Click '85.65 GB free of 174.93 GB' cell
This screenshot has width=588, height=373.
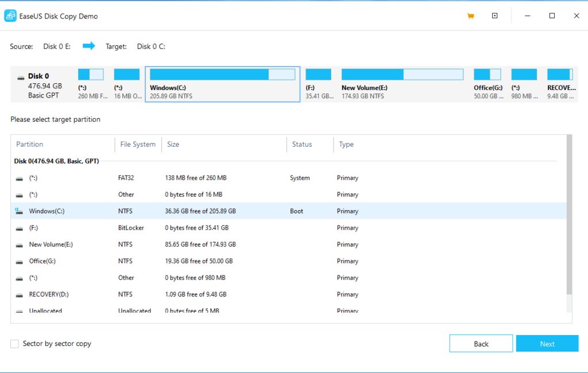coord(200,244)
